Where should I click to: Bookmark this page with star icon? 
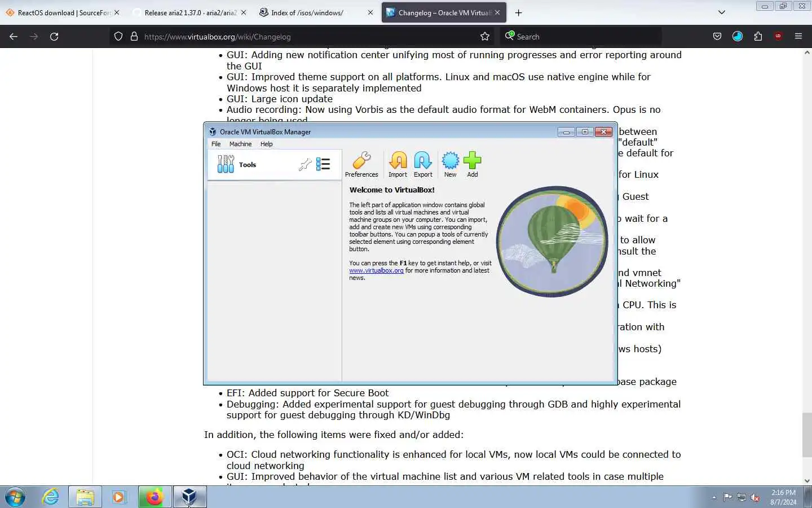pyautogui.click(x=485, y=37)
